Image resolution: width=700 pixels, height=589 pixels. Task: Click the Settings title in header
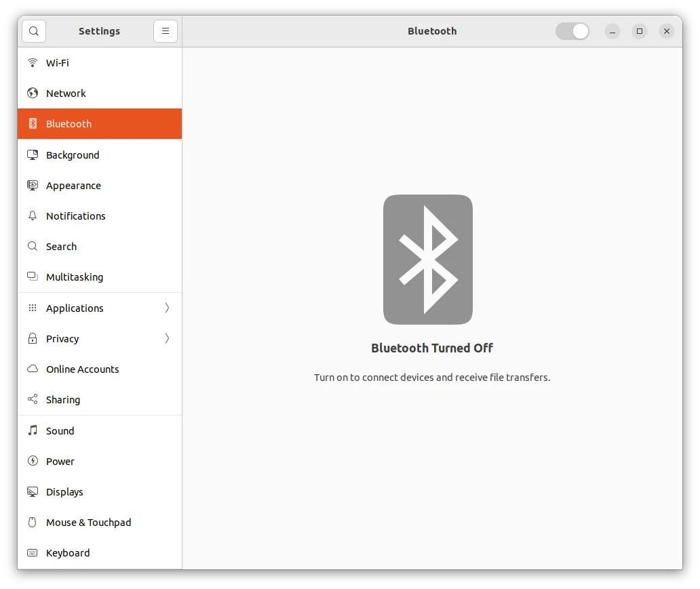(x=100, y=31)
